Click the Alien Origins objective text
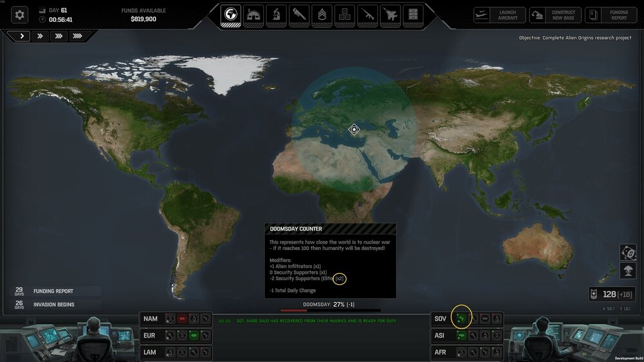The height and width of the screenshot is (362, 644). coord(575,37)
